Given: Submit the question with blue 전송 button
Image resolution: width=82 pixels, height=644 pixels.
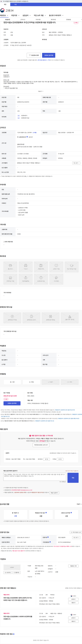Looking at the screenshot, I should 73,478.
